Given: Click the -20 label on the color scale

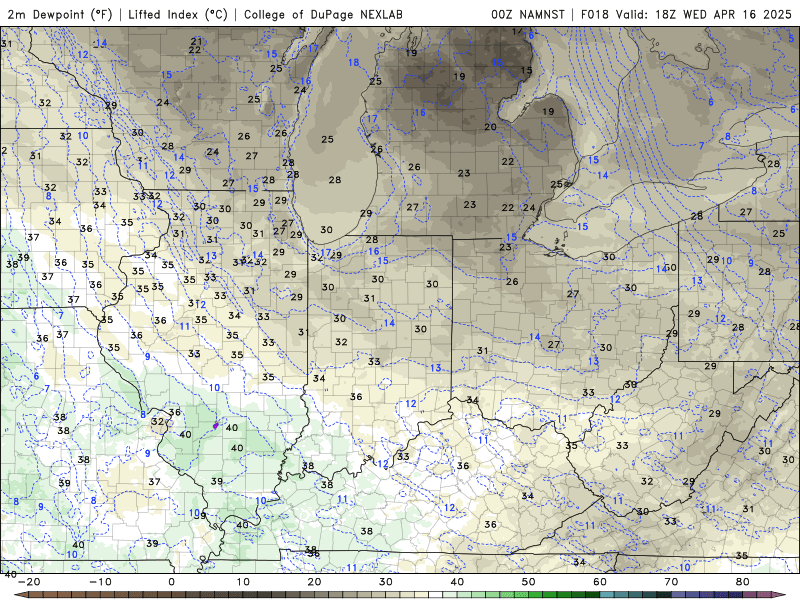Looking at the screenshot, I should [x=29, y=582].
